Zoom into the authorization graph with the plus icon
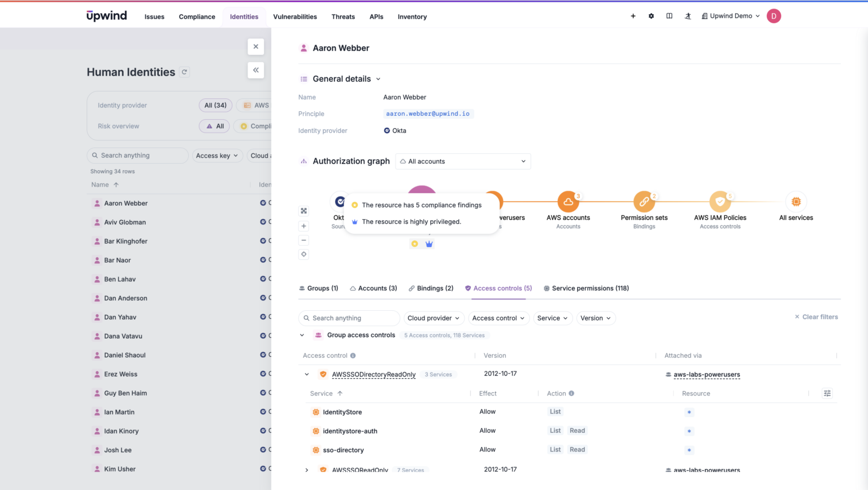 point(303,226)
